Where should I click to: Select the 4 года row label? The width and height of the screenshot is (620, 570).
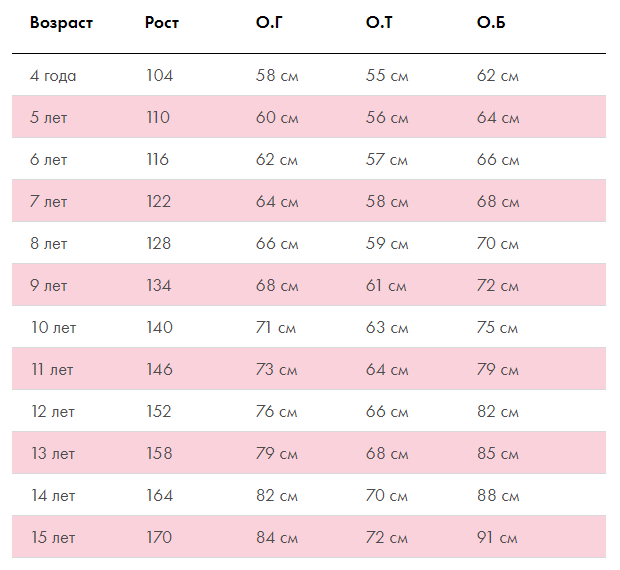pos(53,75)
